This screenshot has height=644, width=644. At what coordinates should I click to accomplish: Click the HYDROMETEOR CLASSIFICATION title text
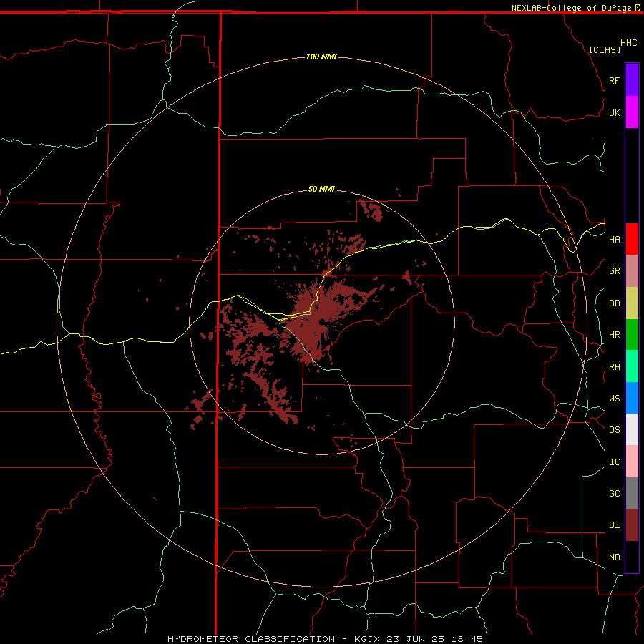[x=251, y=639]
